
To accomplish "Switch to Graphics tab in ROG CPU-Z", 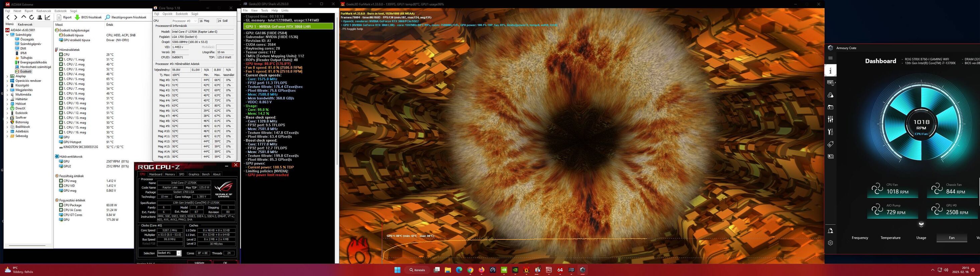I will point(194,175).
